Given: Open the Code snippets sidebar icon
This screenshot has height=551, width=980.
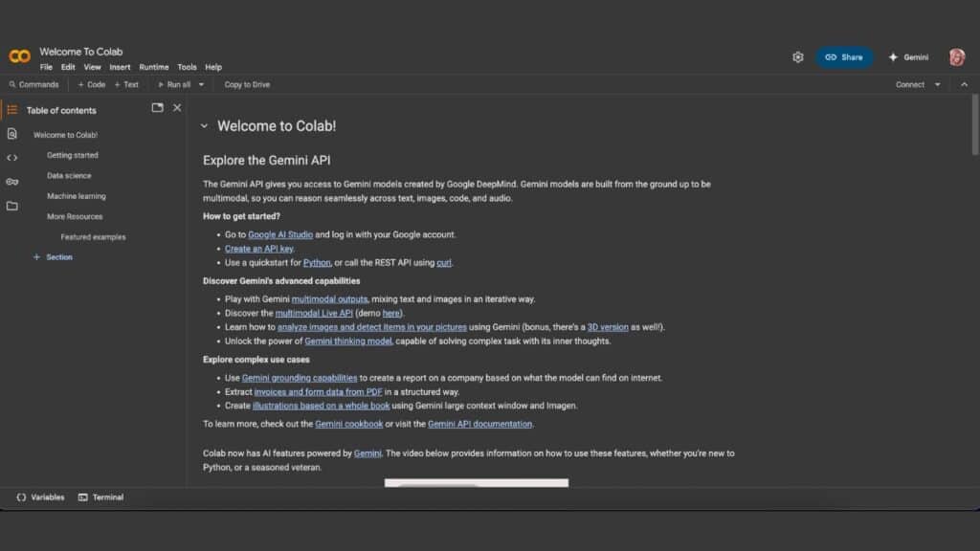Looking at the screenshot, I should pos(11,158).
